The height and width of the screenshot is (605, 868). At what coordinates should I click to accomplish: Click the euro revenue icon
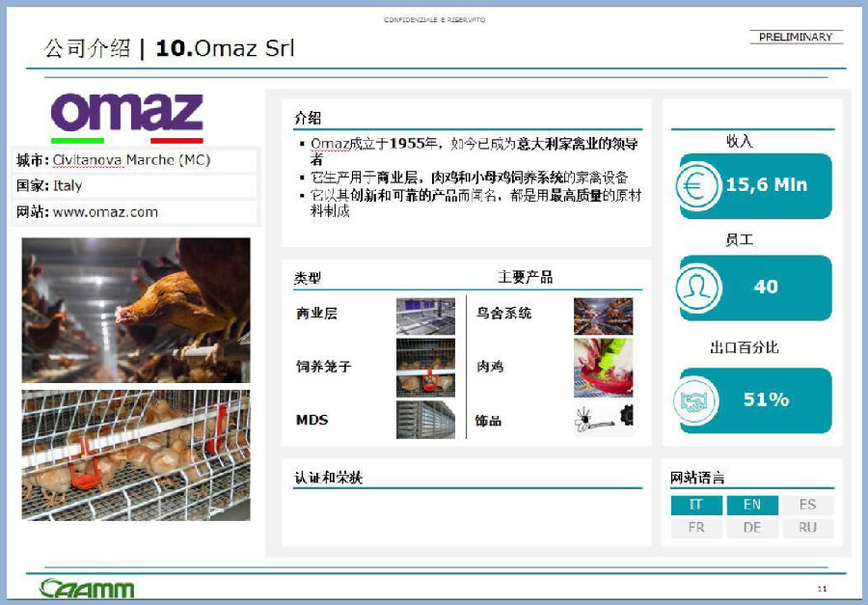tap(698, 185)
